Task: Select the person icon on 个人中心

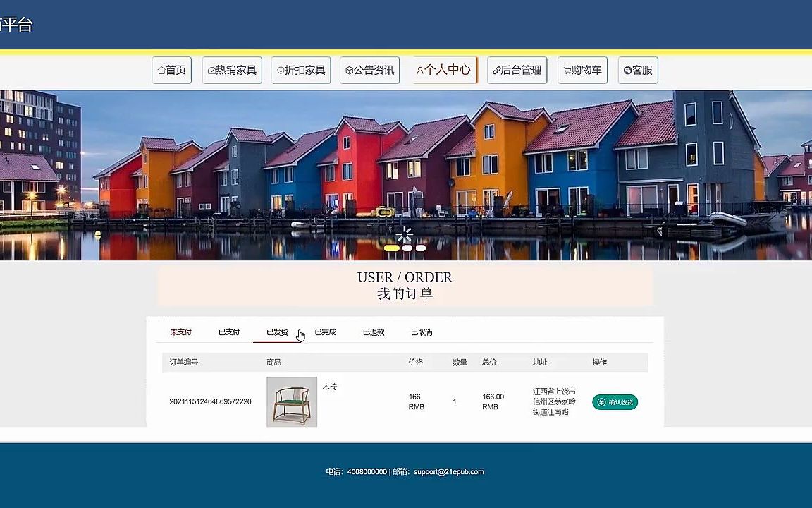Action: point(422,70)
